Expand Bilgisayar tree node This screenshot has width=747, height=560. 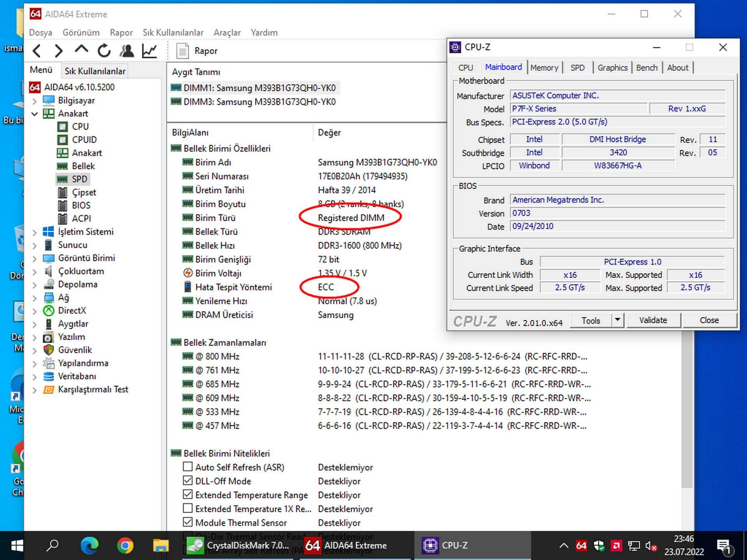tap(35, 101)
